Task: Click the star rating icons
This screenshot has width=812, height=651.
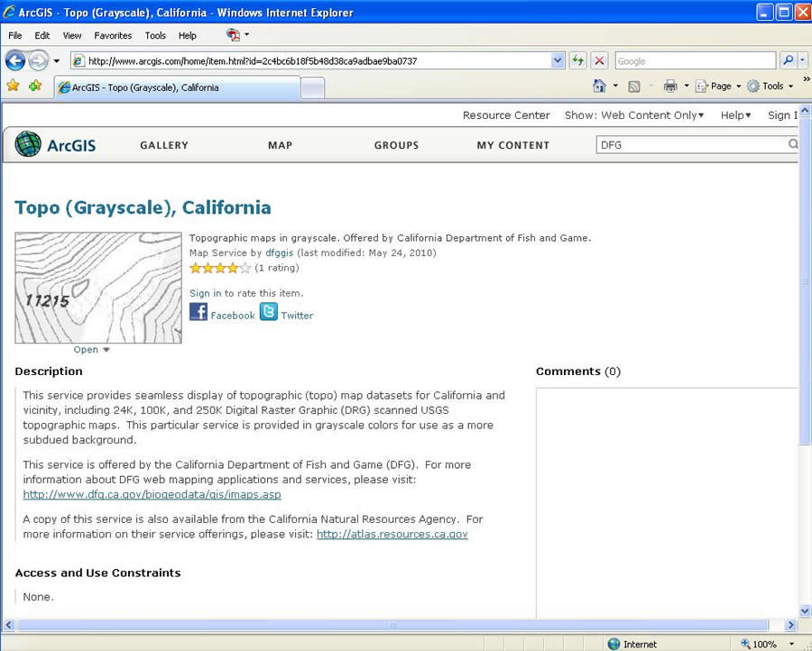Action: (x=220, y=268)
